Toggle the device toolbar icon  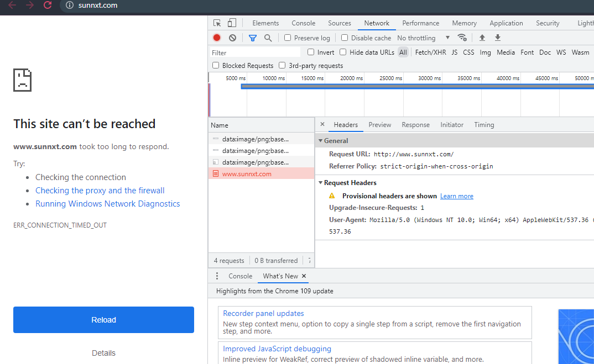click(x=232, y=23)
